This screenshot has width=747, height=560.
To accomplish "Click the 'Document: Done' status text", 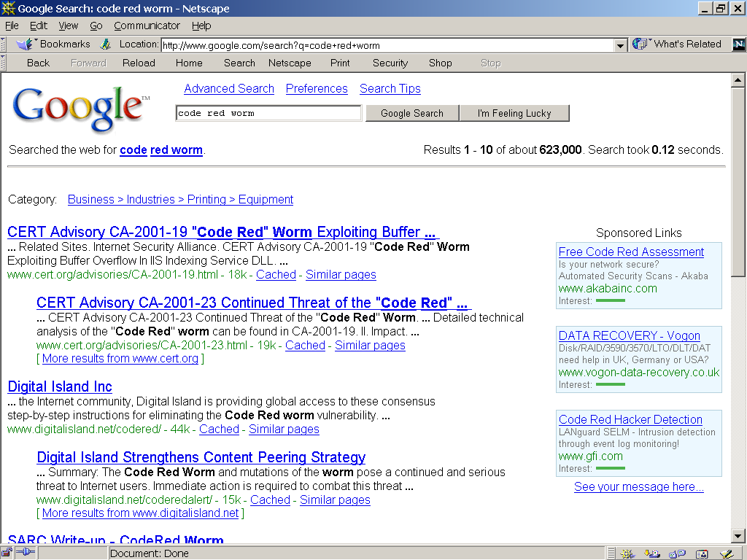I will click(x=149, y=553).
